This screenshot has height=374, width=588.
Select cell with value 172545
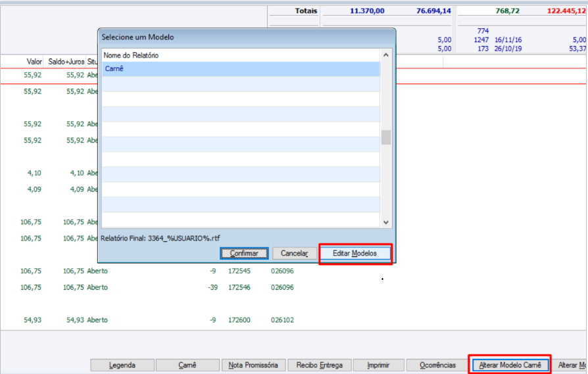(x=239, y=271)
